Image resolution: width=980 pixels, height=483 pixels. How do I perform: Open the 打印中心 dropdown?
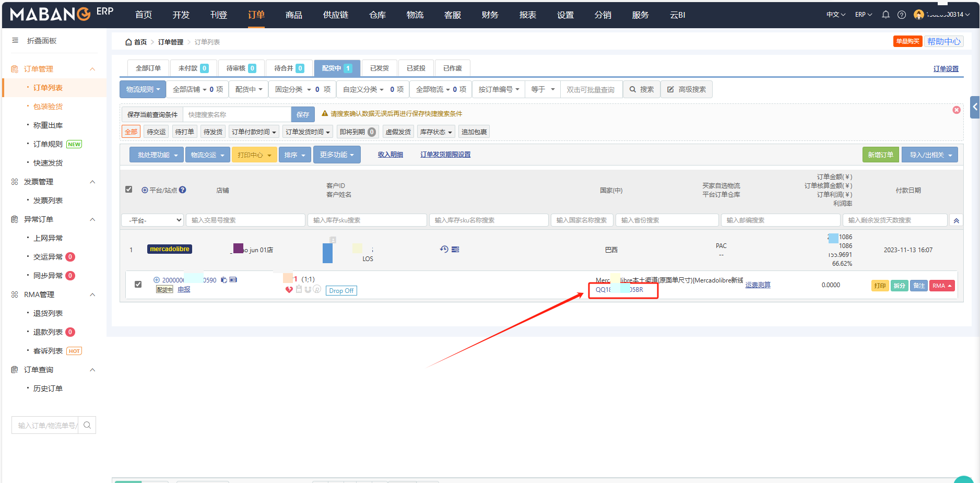[254, 155]
